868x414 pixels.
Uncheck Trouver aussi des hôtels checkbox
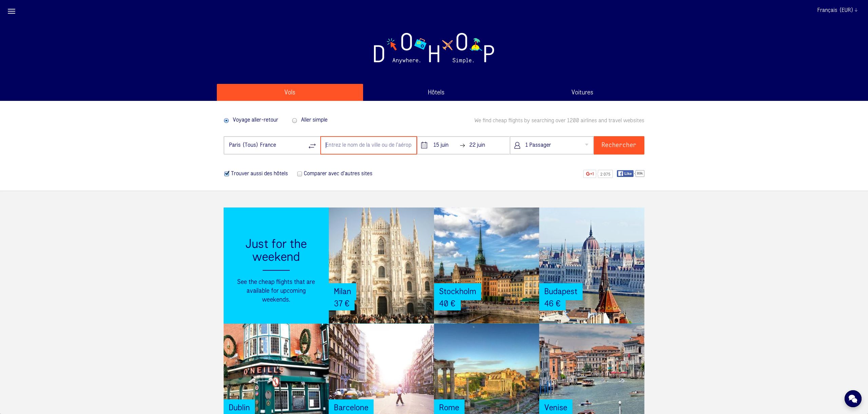click(x=227, y=174)
